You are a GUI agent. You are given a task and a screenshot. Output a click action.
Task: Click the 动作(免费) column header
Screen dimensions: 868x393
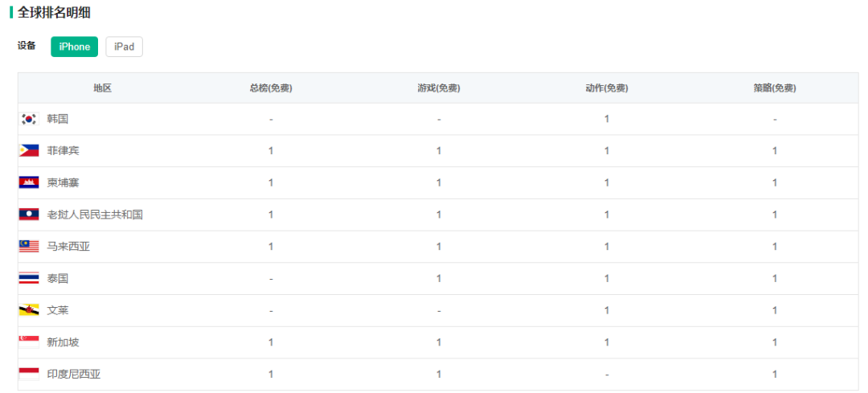[607, 88]
